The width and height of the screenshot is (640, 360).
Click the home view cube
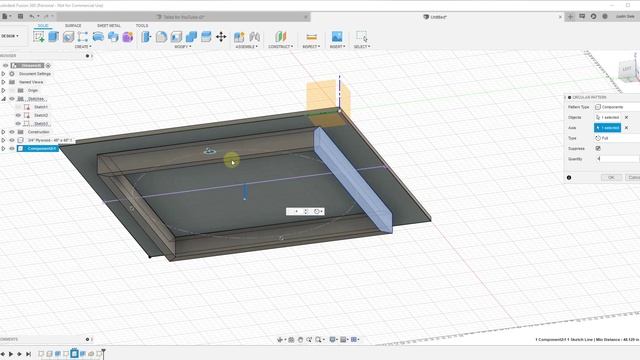point(627,69)
